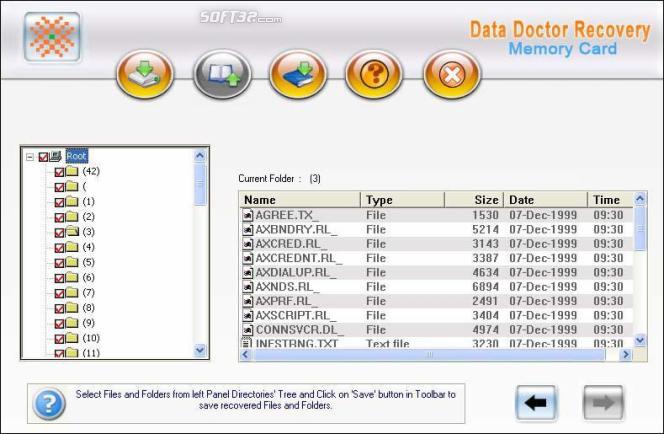Click size value 2491 of AXPRF.RL_
This screenshot has height=434, width=664.
pyautogui.click(x=486, y=301)
